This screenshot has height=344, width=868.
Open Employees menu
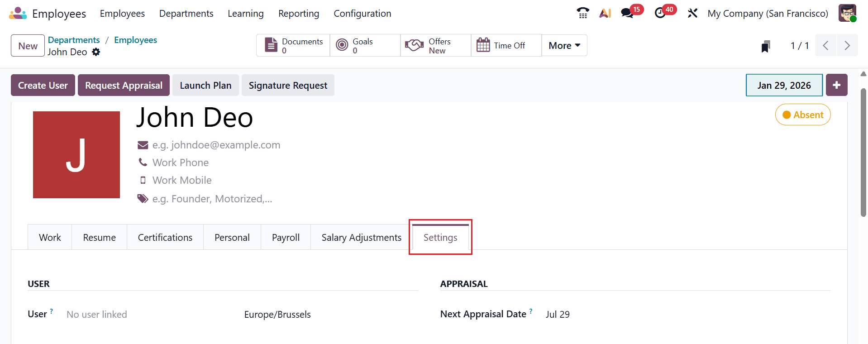(x=122, y=14)
